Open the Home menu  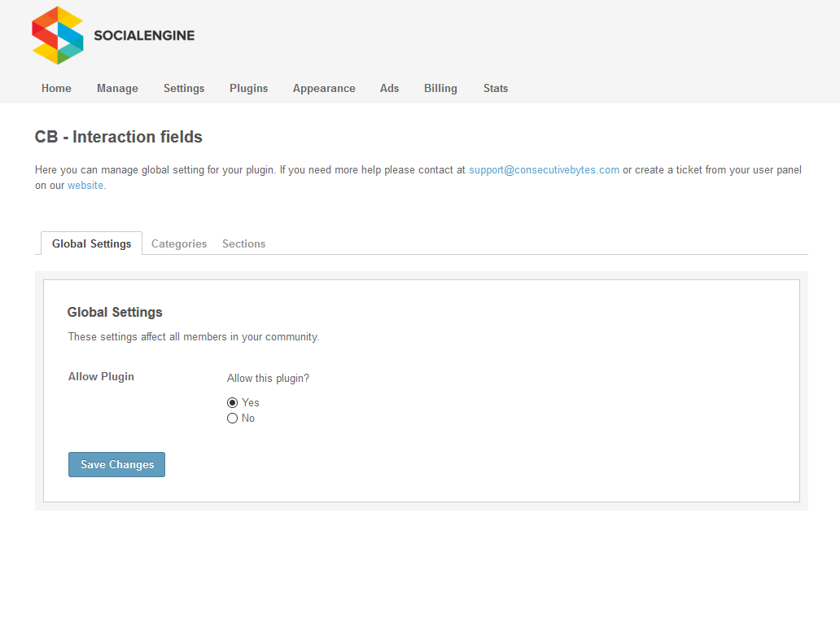(x=56, y=88)
